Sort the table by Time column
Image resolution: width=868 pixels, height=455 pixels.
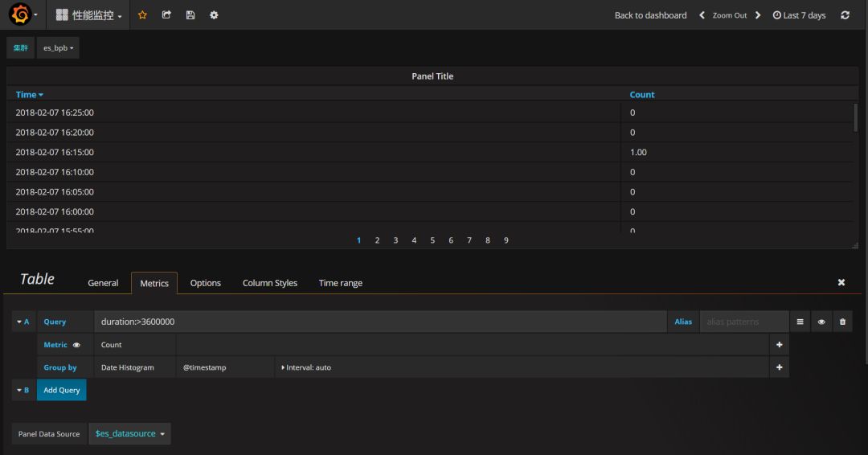pos(30,95)
